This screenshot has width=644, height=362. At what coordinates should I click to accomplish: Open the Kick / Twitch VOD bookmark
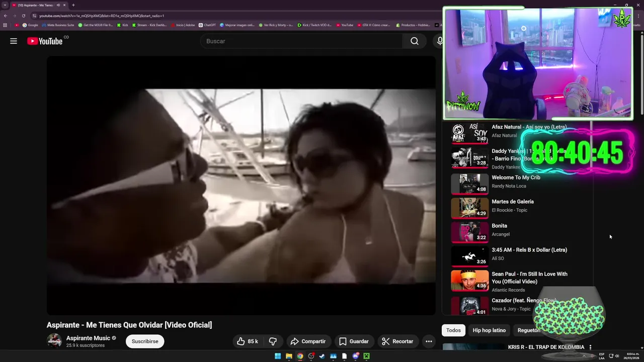click(314, 25)
